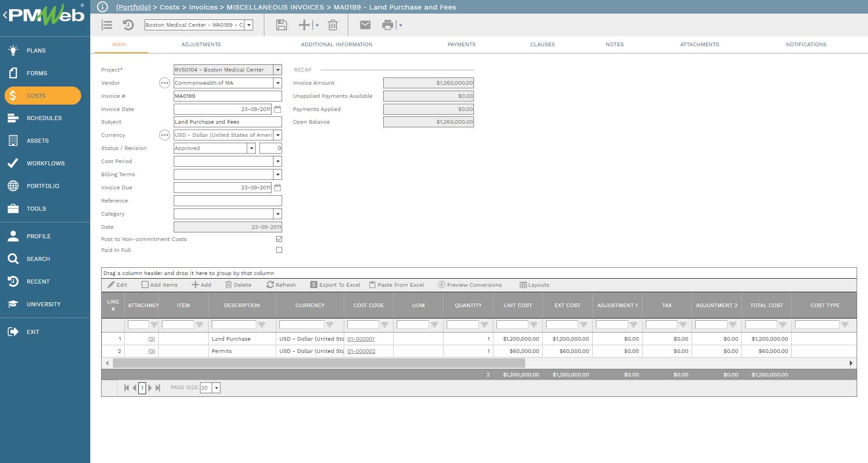
Task: Click into the Invoice # field
Action: click(228, 96)
